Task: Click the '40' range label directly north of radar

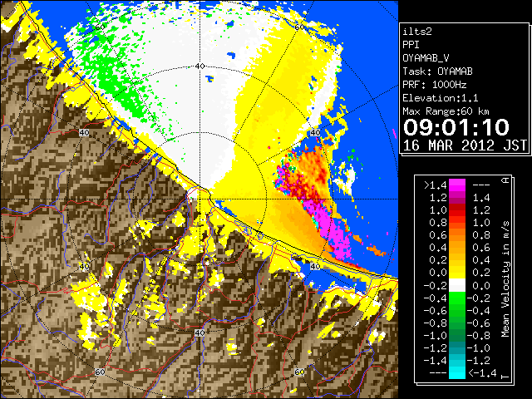Action: [x=200, y=66]
